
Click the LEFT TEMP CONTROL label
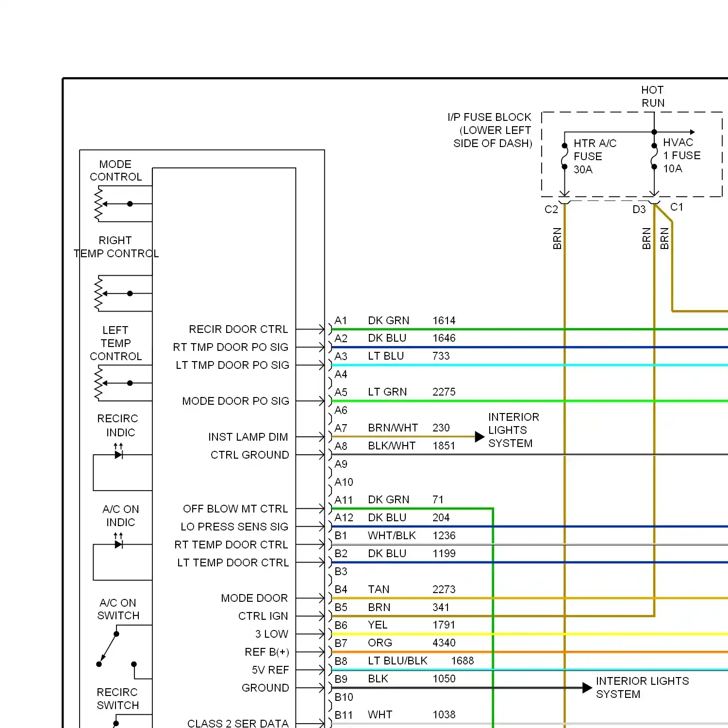tap(116, 343)
